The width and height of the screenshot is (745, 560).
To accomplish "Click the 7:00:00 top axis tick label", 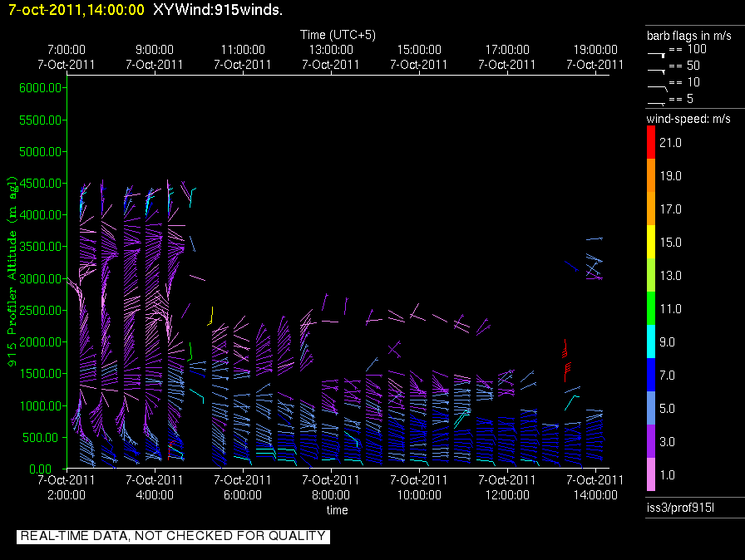I will (x=67, y=50).
